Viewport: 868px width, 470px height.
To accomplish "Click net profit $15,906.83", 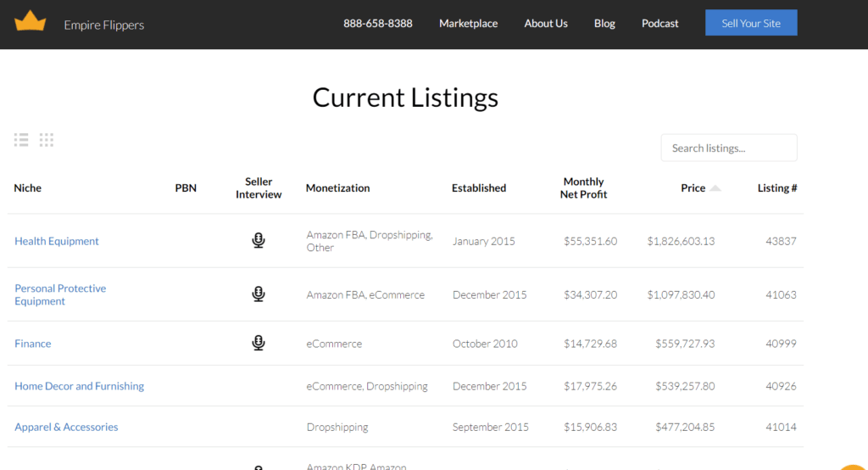I will [x=590, y=427].
